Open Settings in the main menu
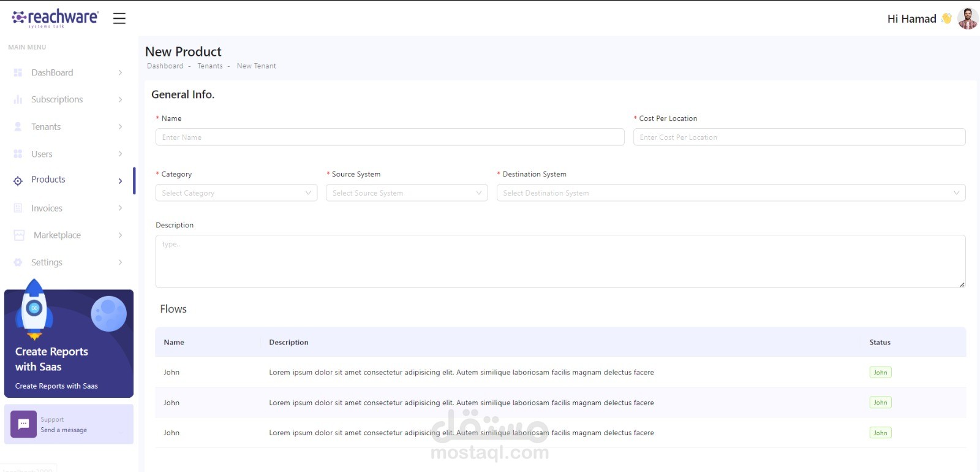980x472 pixels. (47, 262)
